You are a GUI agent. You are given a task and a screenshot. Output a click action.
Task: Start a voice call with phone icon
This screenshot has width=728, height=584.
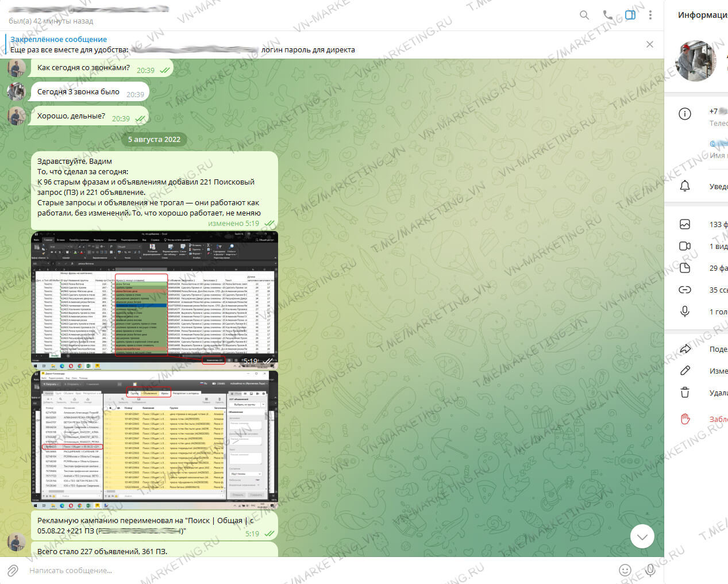click(x=607, y=16)
